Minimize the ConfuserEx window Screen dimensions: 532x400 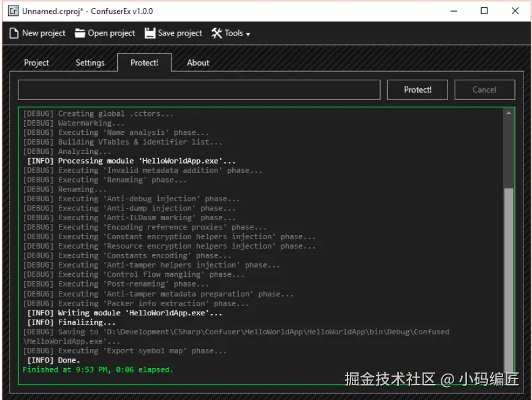pos(454,11)
